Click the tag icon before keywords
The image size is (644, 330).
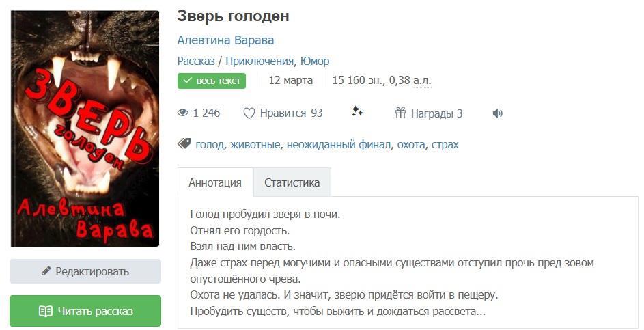tap(184, 144)
